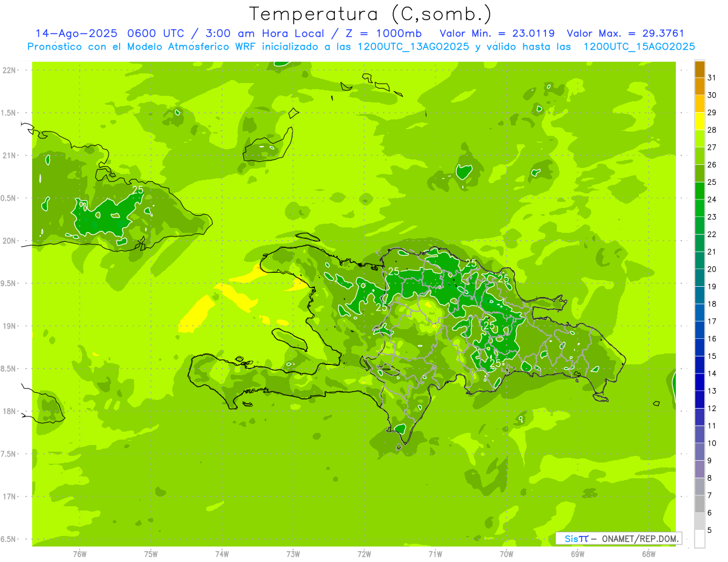This screenshot has width=728, height=562.
Task: Click the color bar label "20"
Action: (x=712, y=269)
